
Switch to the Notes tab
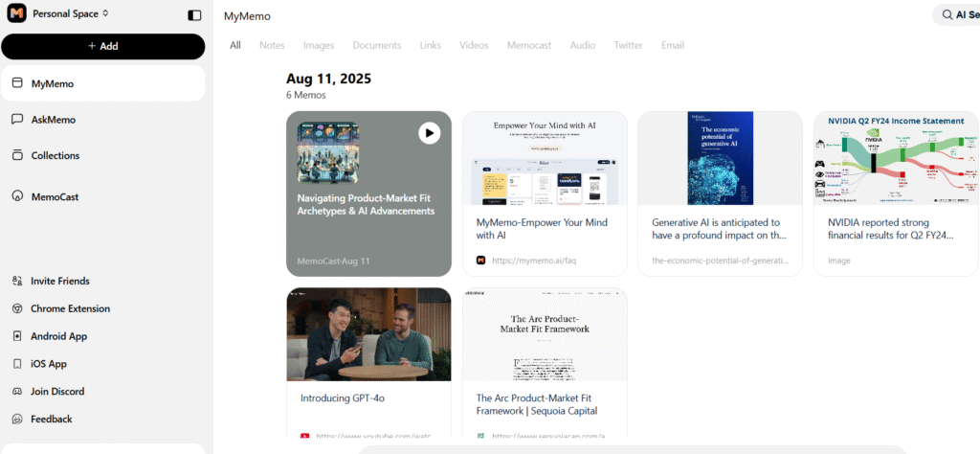tap(272, 45)
